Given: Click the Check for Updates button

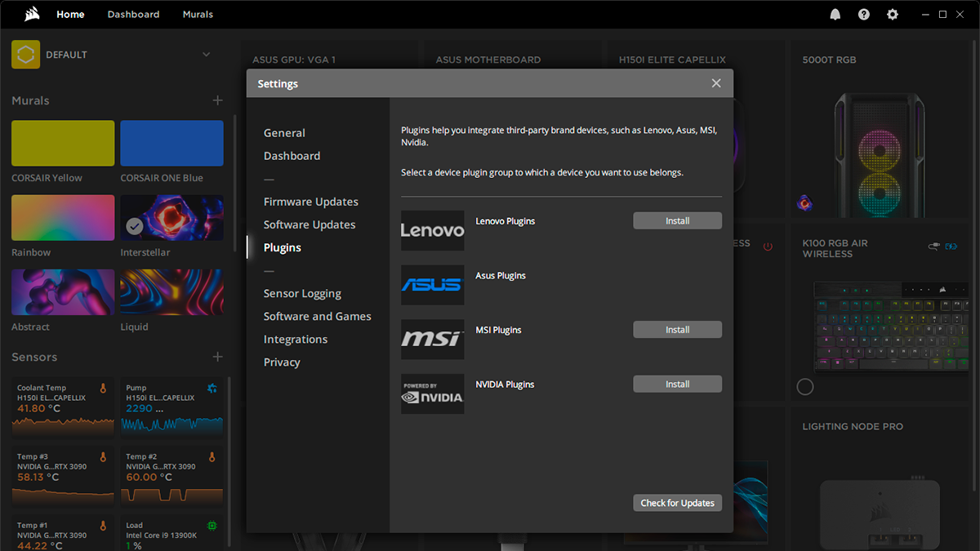Looking at the screenshot, I should 677,503.
